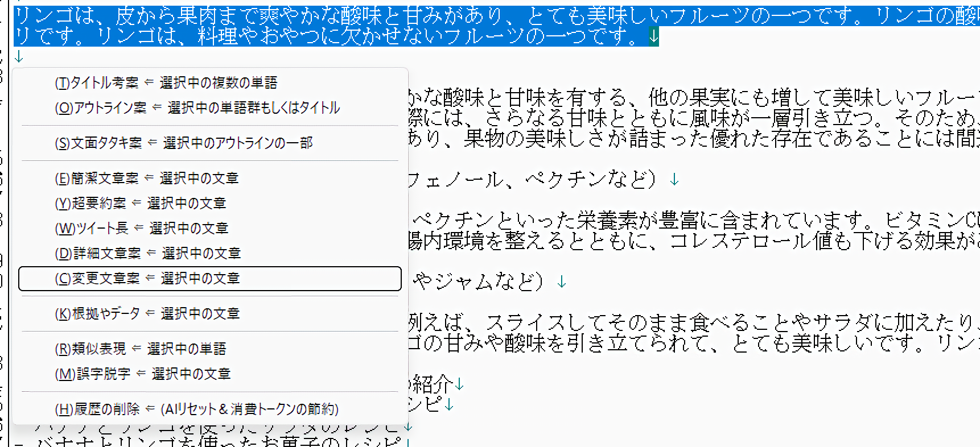Run 簡潔文章案 on the selected text
The width and height of the screenshot is (980, 447).
pyautogui.click(x=146, y=179)
